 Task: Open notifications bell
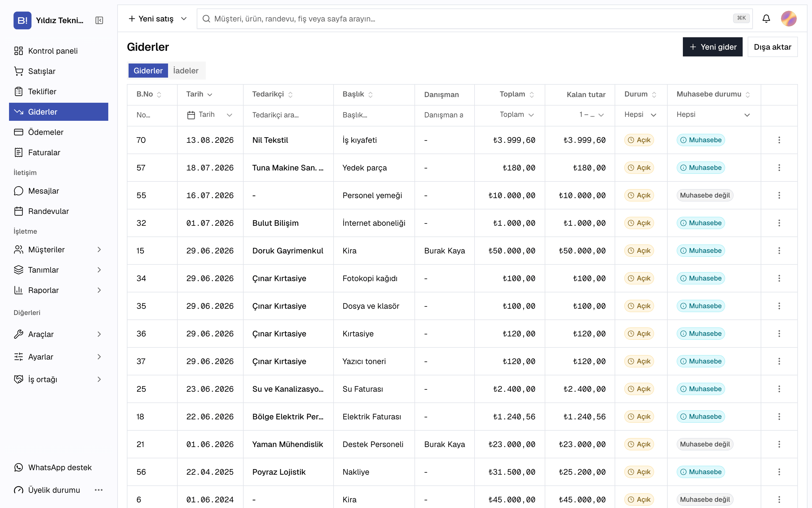tap(766, 18)
